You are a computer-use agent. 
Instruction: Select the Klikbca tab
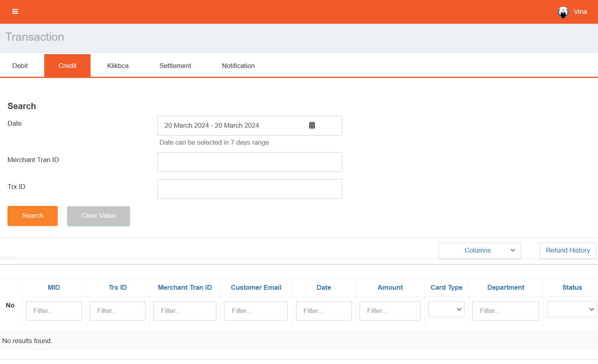[118, 66]
